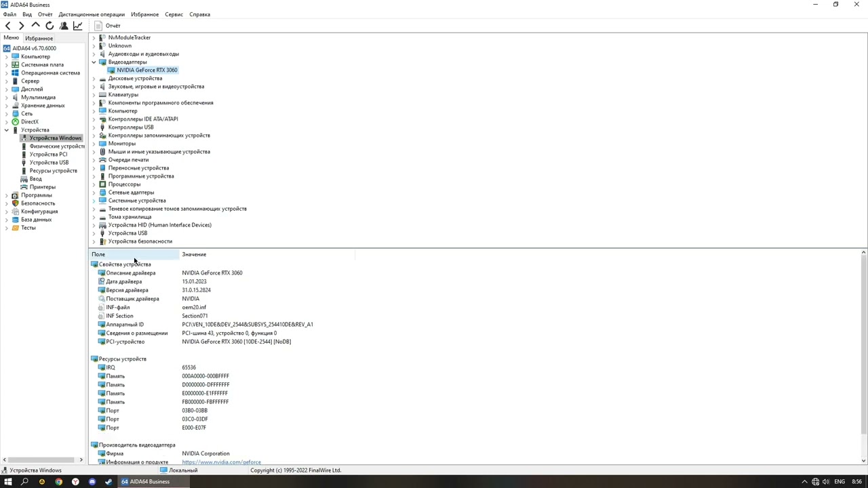The image size is (868, 488).
Task: Select the AIDA64 v6.70.6000 root node
Action: 34,48
